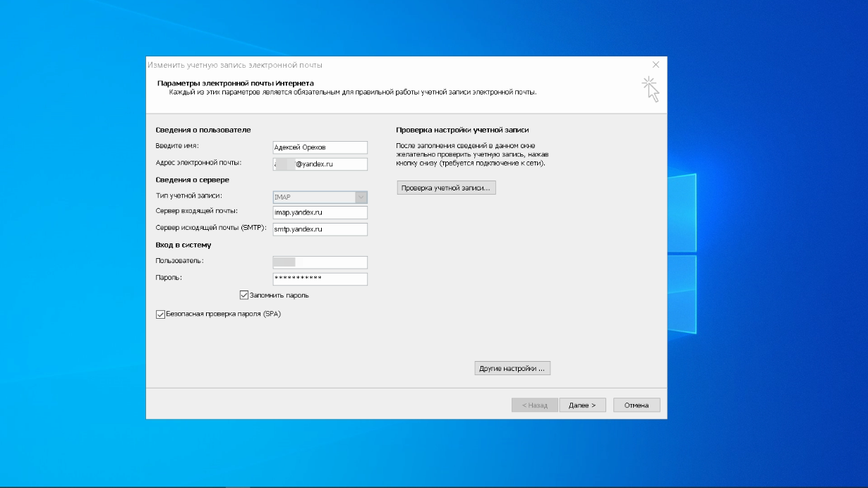Click the "Сведения о сервере" section heading
The height and width of the screenshot is (488, 868).
[x=192, y=181]
